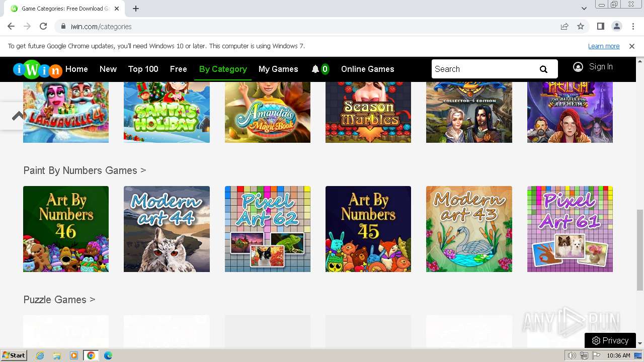Open the Privacy settings button

[610, 340]
